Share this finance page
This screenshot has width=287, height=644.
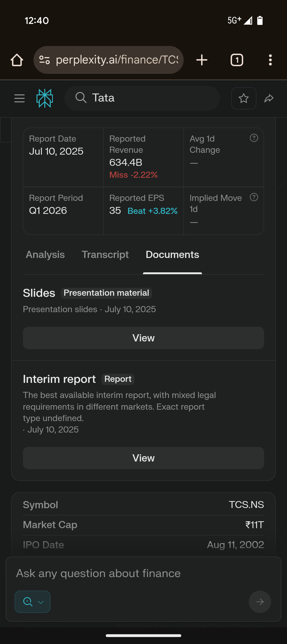coord(269,98)
